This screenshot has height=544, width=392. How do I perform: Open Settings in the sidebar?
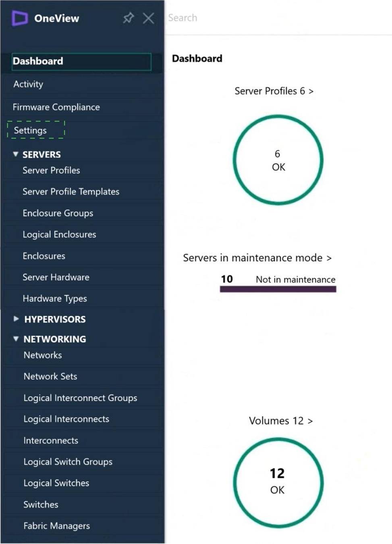tap(31, 130)
